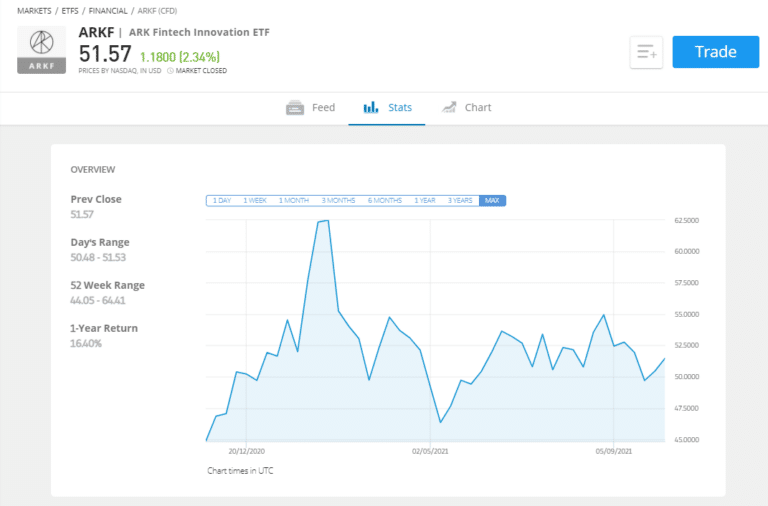Click the 45.0000 y-axis label
This screenshot has width=768, height=506.
[x=687, y=440]
